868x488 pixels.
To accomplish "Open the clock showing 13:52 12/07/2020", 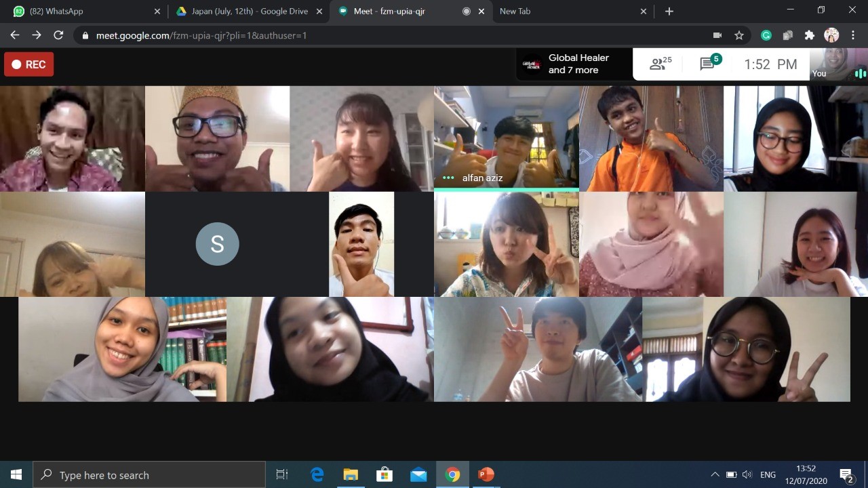I will click(x=805, y=474).
